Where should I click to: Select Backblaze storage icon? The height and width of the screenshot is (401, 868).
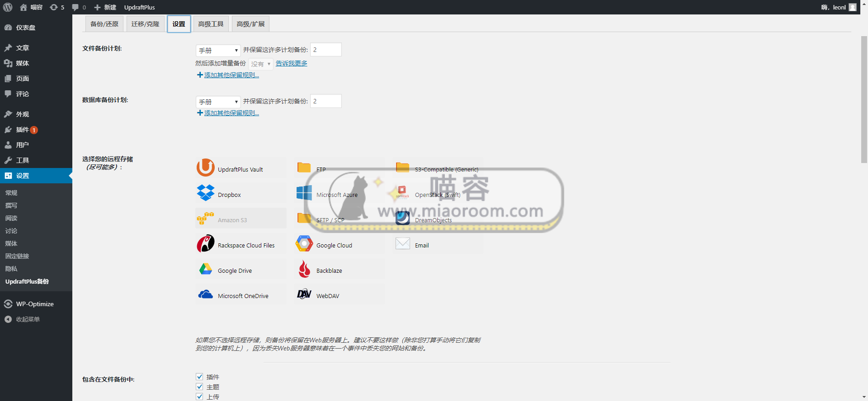click(304, 269)
